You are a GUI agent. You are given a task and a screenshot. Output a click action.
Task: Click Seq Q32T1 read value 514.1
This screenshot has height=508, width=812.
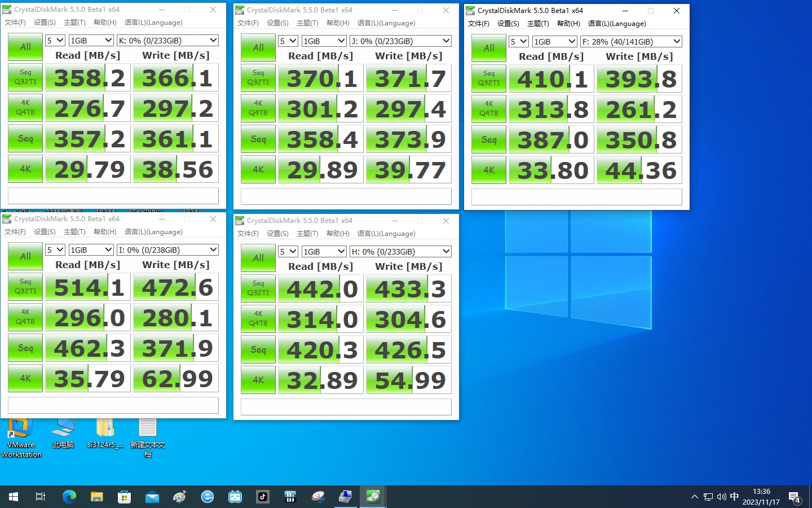(x=87, y=287)
